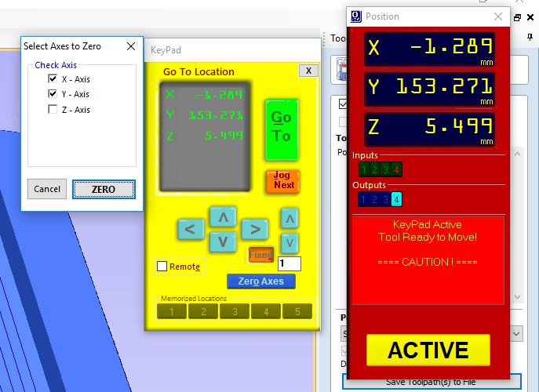
Task: Click input indicator 2
Action: (x=375, y=169)
